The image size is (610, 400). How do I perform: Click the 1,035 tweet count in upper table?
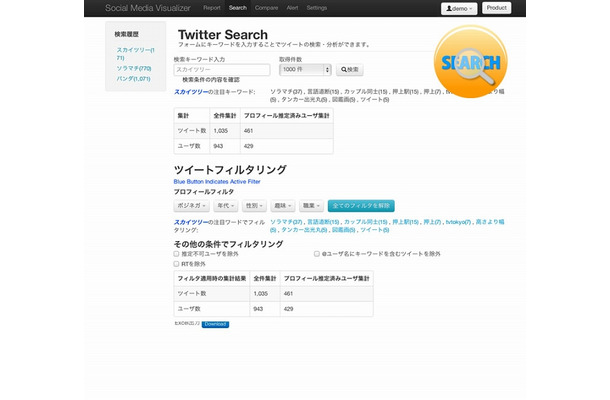click(221, 131)
